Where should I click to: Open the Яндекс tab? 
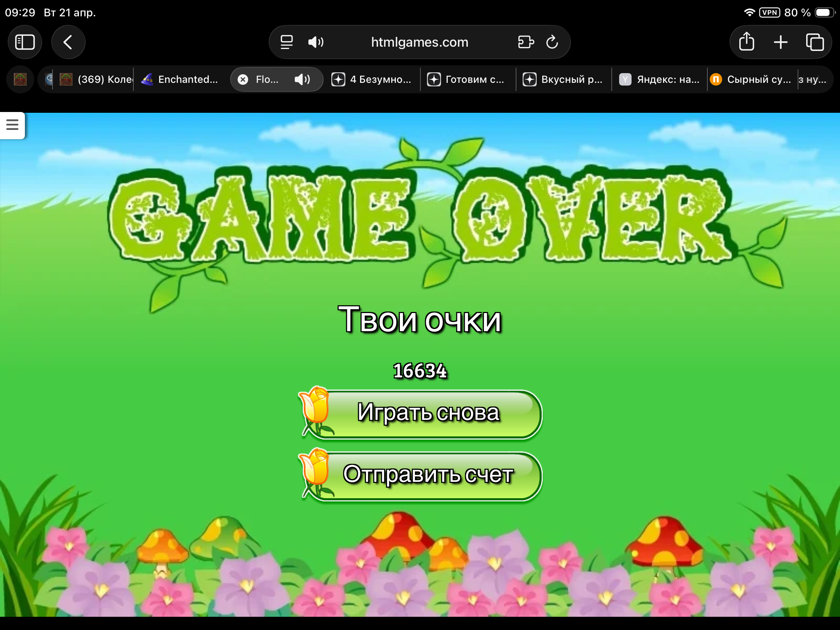coord(660,79)
